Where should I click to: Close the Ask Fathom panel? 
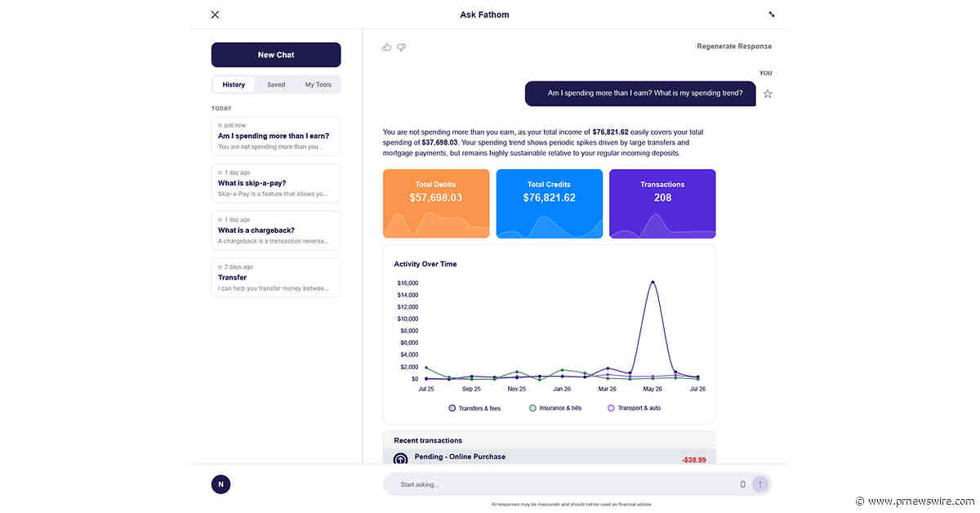pos(215,15)
